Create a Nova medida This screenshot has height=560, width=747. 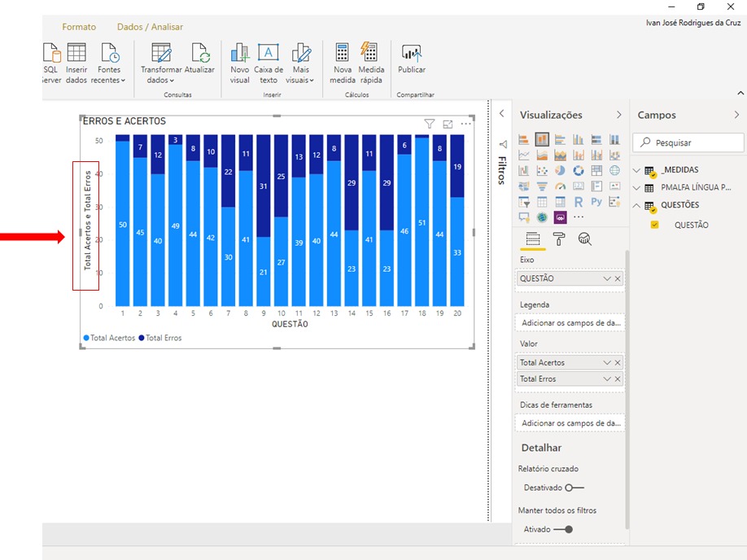click(x=343, y=63)
